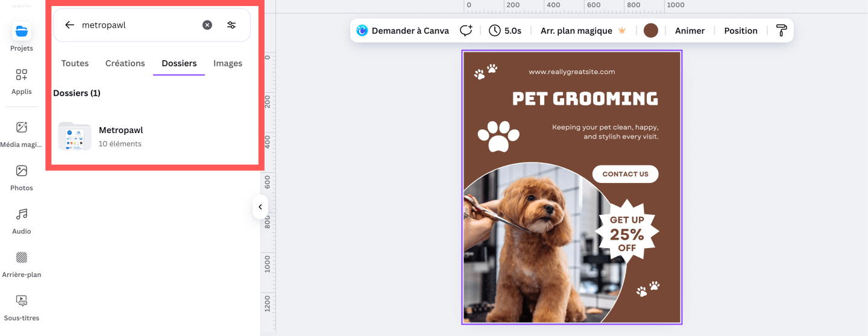The width and height of the screenshot is (868, 336).
Task: Select the paint roller copy style icon
Action: tap(781, 31)
